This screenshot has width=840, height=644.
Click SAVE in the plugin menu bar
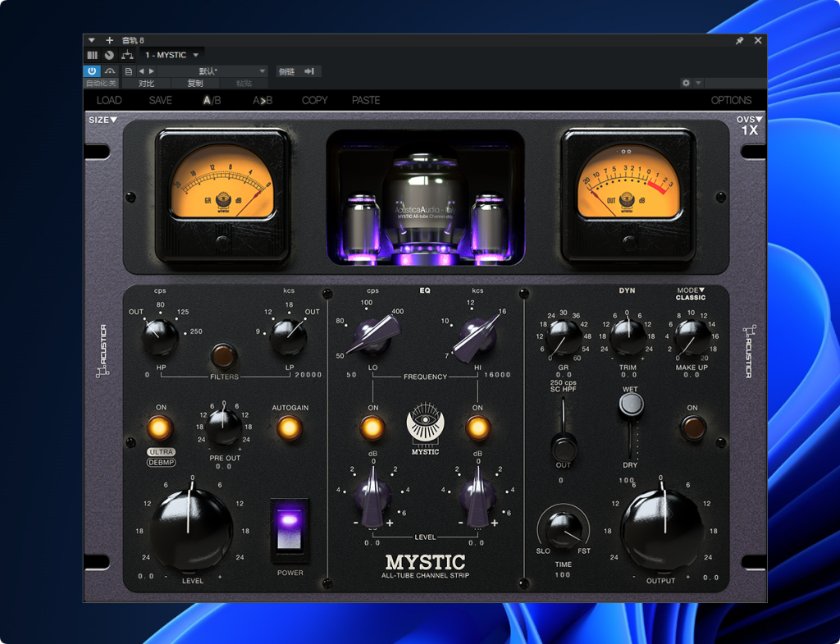160,100
